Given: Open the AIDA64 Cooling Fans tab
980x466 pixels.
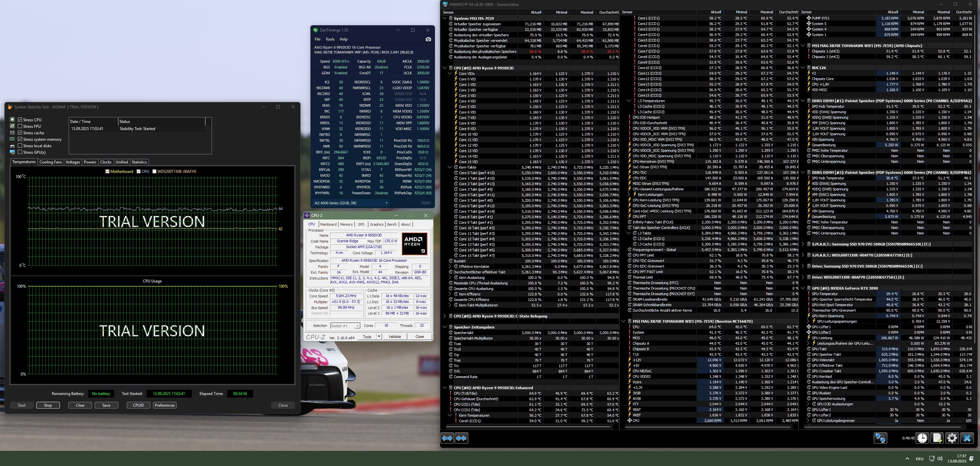Looking at the screenshot, I should pyautogui.click(x=50, y=162).
